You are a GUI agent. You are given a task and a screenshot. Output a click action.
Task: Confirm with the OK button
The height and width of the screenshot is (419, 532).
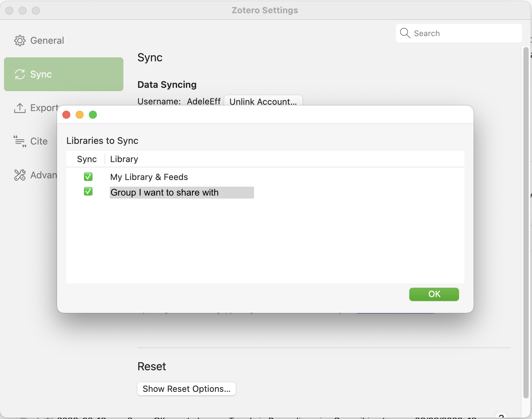[434, 294]
